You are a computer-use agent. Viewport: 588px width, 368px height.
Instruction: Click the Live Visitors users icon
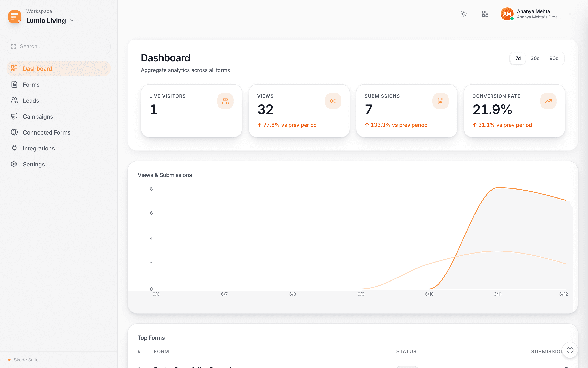coord(225,101)
